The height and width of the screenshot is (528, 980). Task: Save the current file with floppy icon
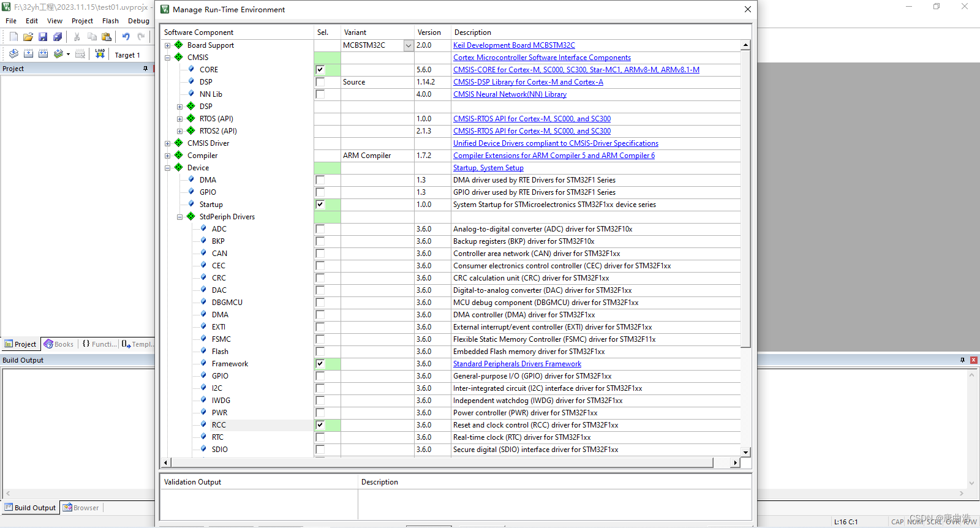(43, 37)
